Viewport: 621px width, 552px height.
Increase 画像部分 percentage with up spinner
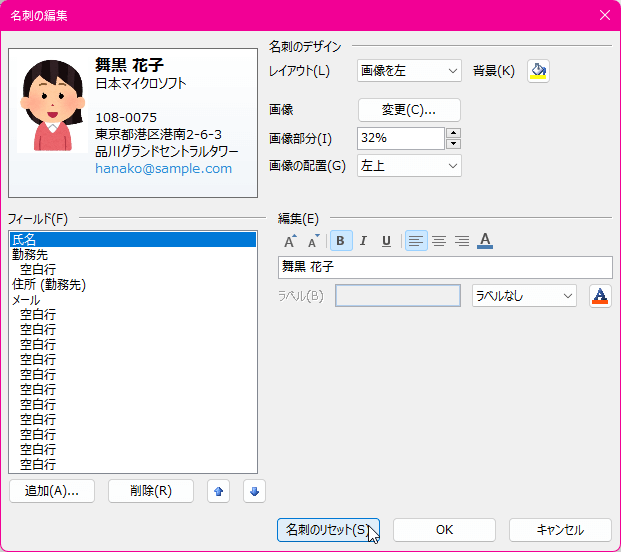tap(453, 133)
